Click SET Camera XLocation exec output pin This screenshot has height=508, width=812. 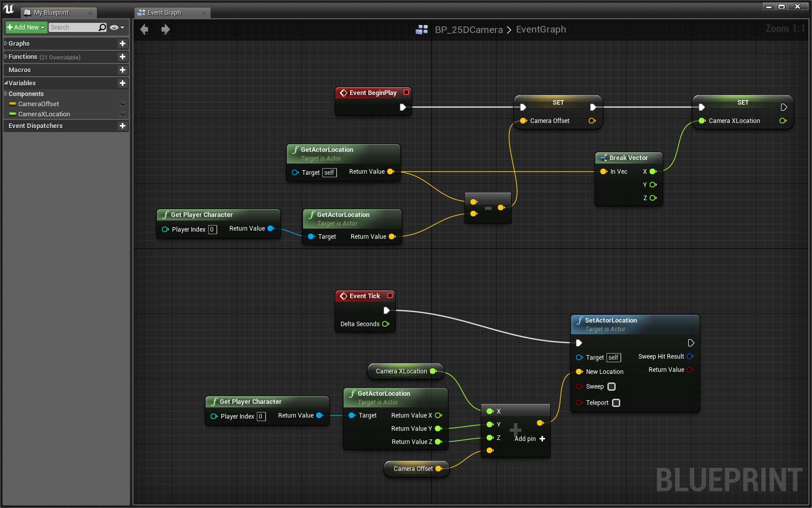(x=784, y=107)
